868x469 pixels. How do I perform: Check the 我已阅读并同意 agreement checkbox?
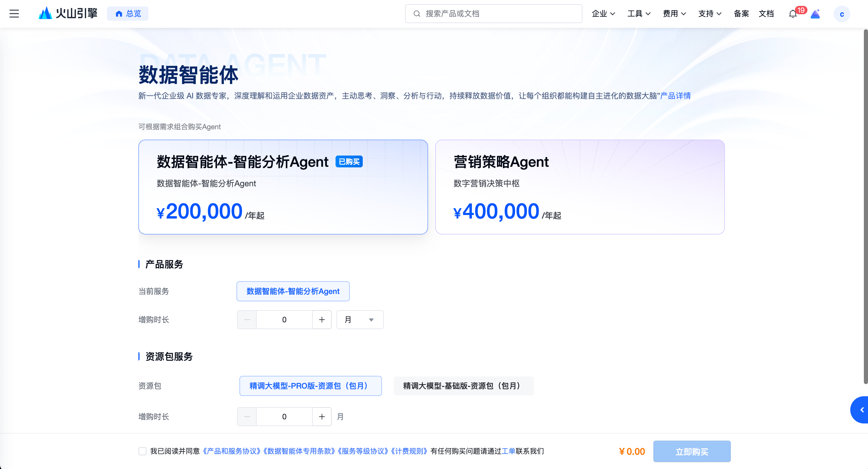click(142, 451)
